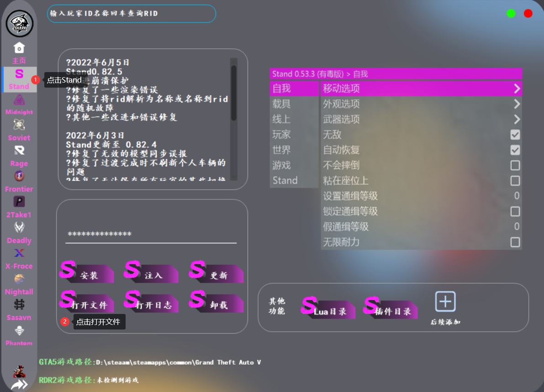Click the changelog scrollbar

pyautogui.click(x=233, y=94)
